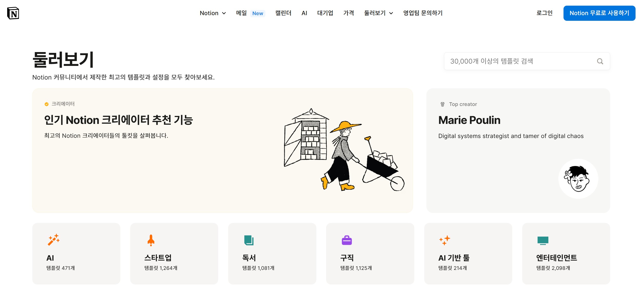
Task: Open the AI 기반 툴 category title
Action: (454, 258)
